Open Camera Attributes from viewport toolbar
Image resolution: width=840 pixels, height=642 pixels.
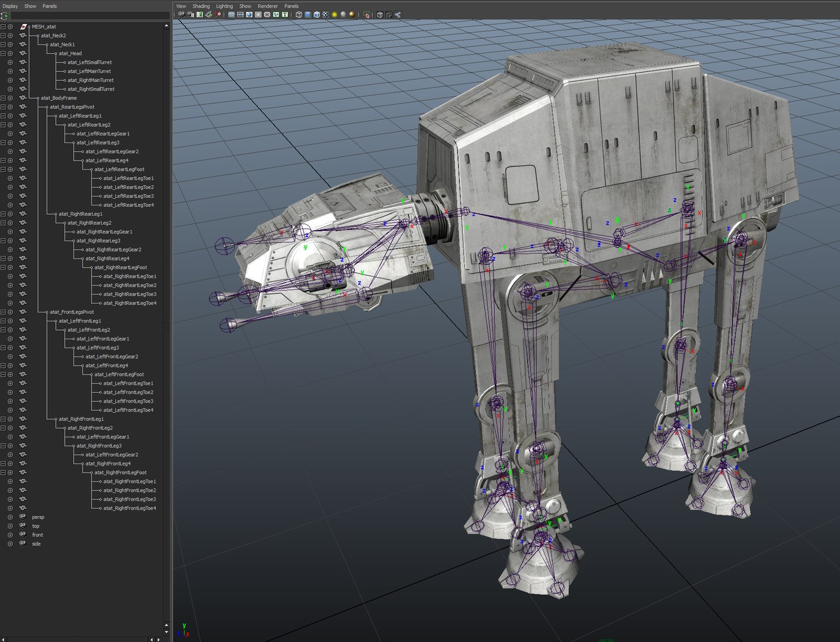[190, 14]
